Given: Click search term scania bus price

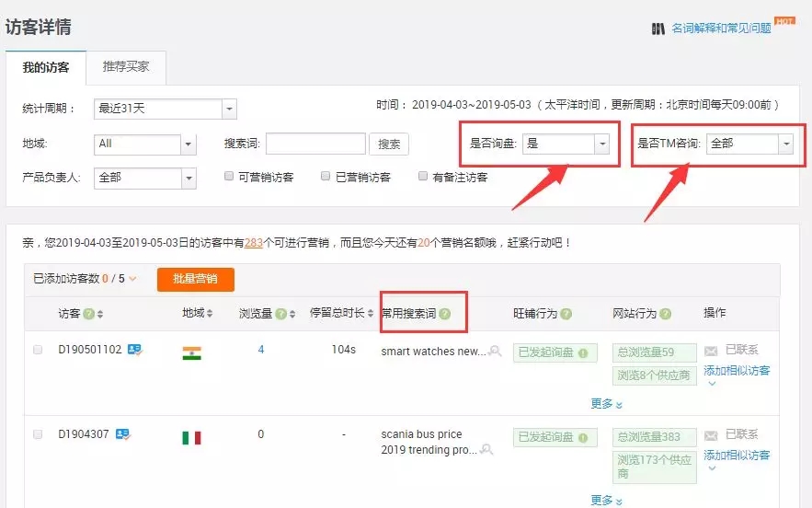Looking at the screenshot, I should 421,433.
